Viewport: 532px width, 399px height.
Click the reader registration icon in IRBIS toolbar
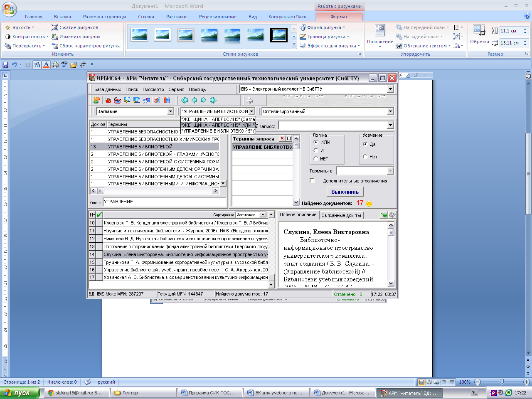pos(96,100)
